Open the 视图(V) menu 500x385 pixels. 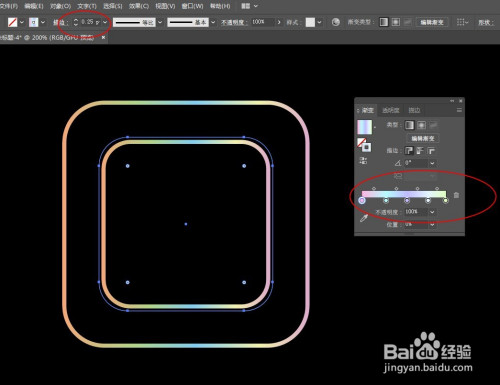point(165,6)
